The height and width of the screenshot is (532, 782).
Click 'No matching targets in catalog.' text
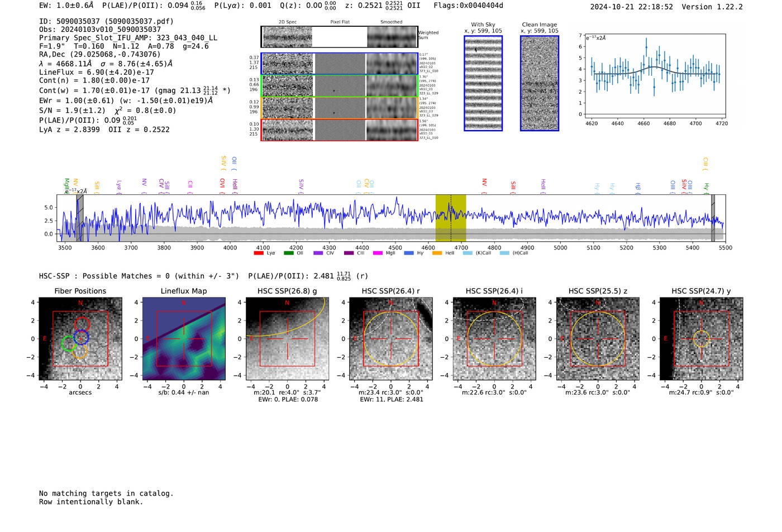click(x=106, y=493)
